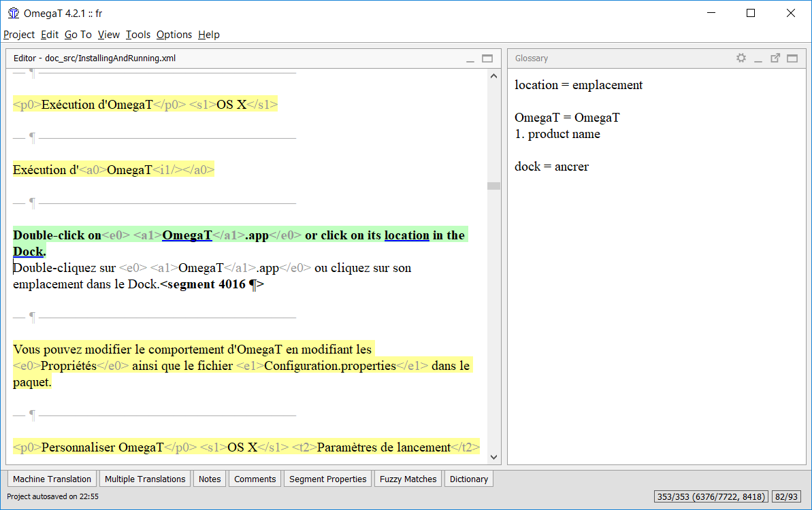Image resolution: width=812 pixels, height=510 pixels.
Task: Click the segment progress counter 353/353
Action: tap(711, 496)
